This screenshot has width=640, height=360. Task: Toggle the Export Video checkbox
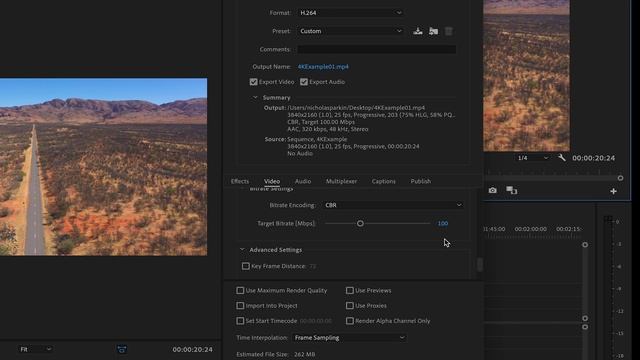coord(253,82)
